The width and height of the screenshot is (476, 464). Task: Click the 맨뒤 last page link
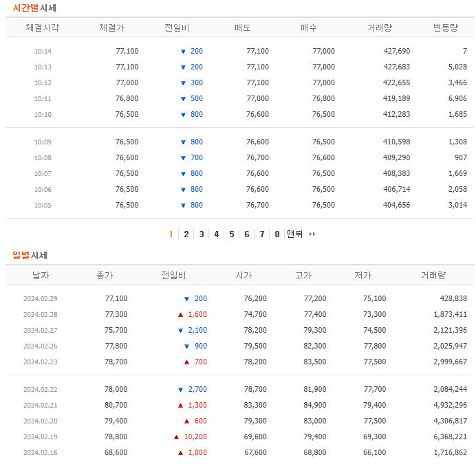(295, 234)
